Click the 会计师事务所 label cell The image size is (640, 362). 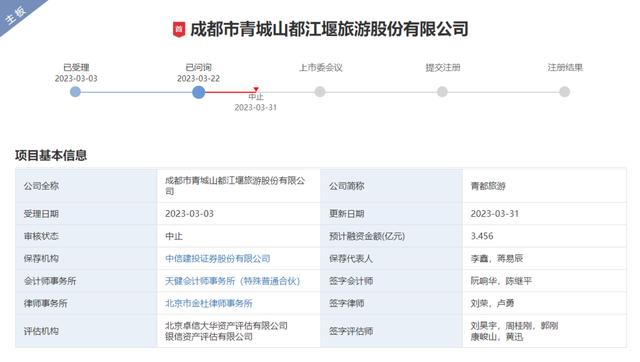[86, 281]
